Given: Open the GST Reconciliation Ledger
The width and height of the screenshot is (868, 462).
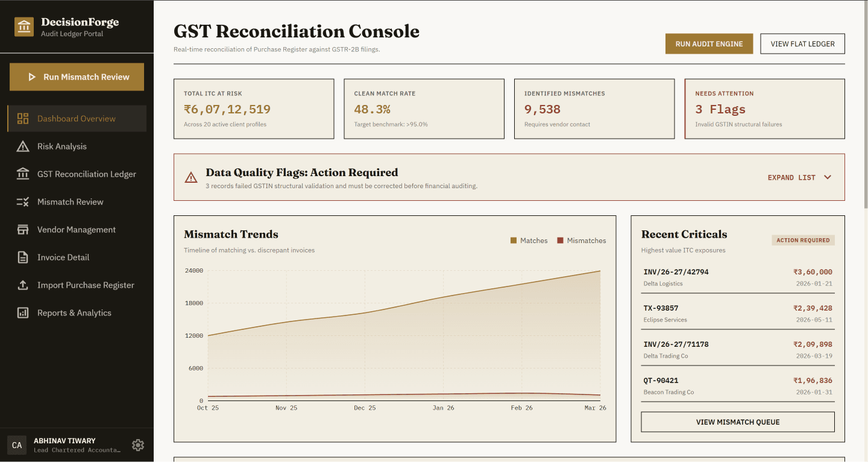Looking at the screenshot, I should (x=77, y=174).
